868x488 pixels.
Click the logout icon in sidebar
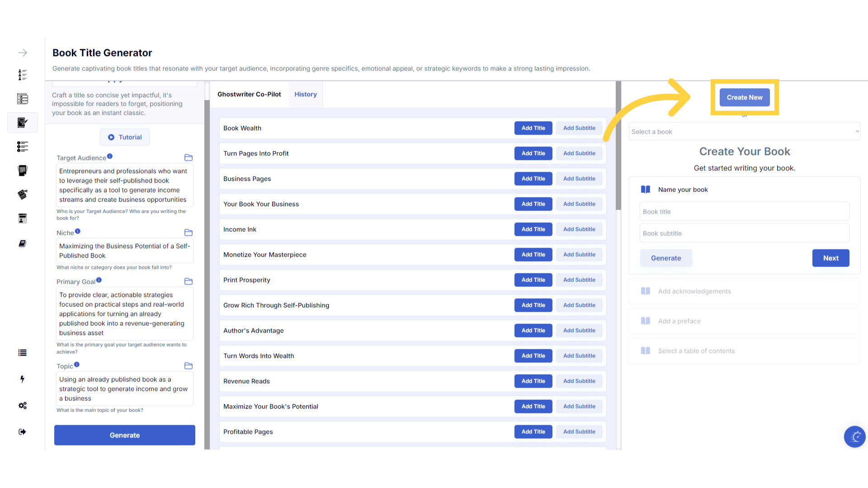[22, 432]
